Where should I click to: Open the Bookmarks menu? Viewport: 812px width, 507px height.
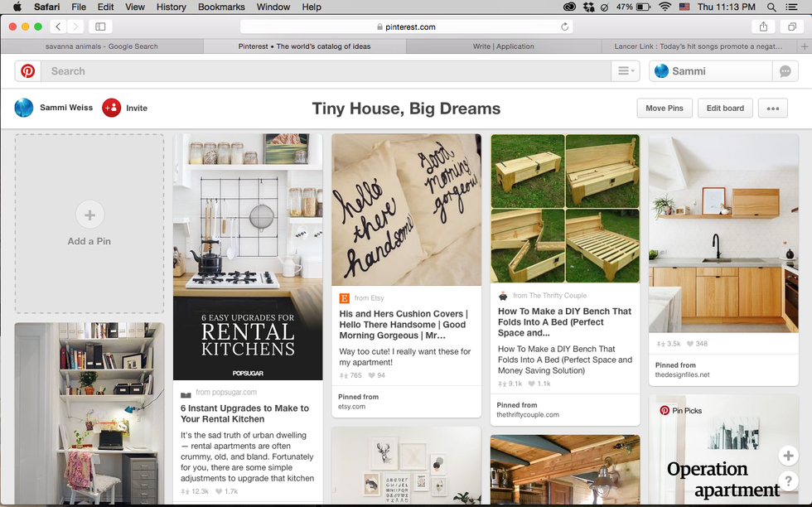220,7
